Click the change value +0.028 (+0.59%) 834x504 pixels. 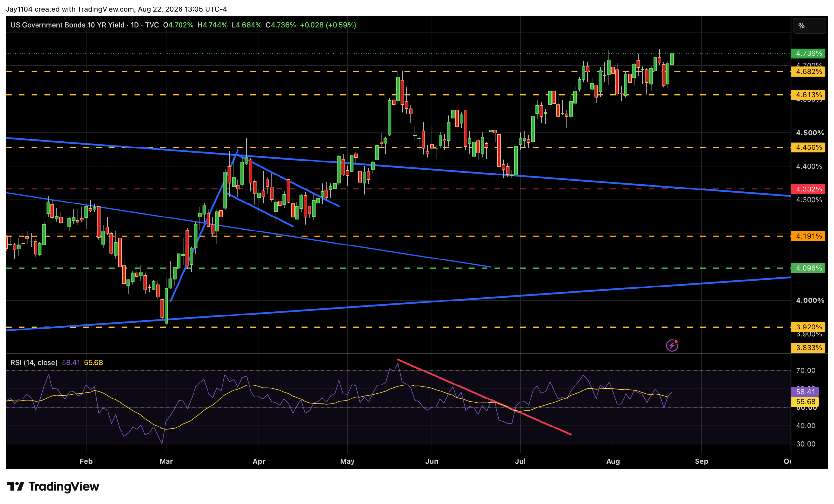(x=328, y=25)
